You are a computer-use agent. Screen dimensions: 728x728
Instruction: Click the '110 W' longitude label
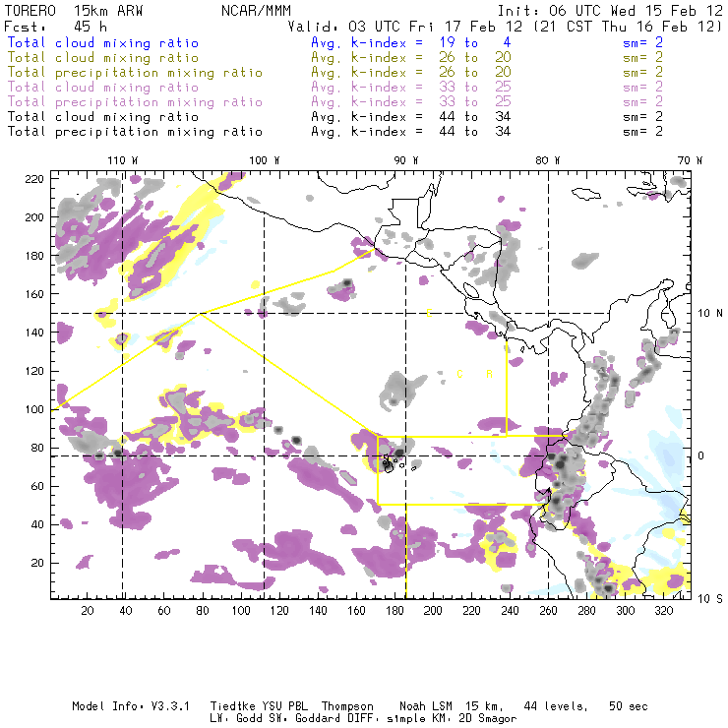(x=123, y=160)
